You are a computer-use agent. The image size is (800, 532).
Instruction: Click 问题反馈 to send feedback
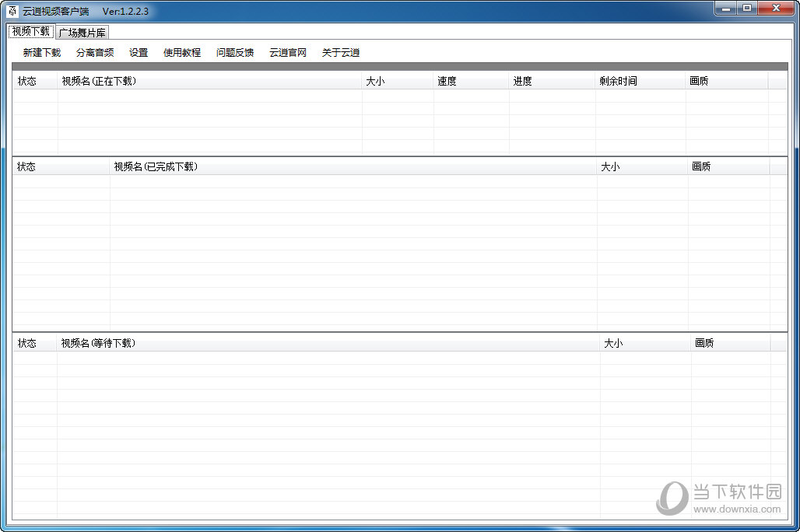pyautogui.click(x=235, y=53)
